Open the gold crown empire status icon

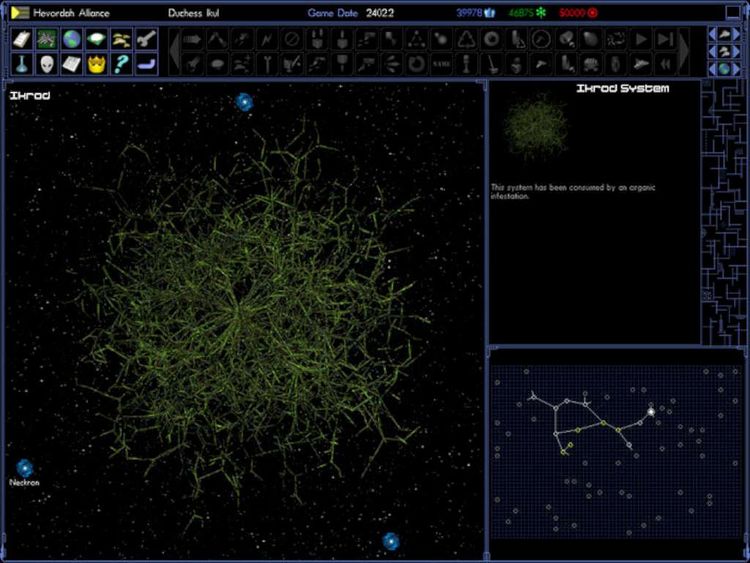pos(97,64)
